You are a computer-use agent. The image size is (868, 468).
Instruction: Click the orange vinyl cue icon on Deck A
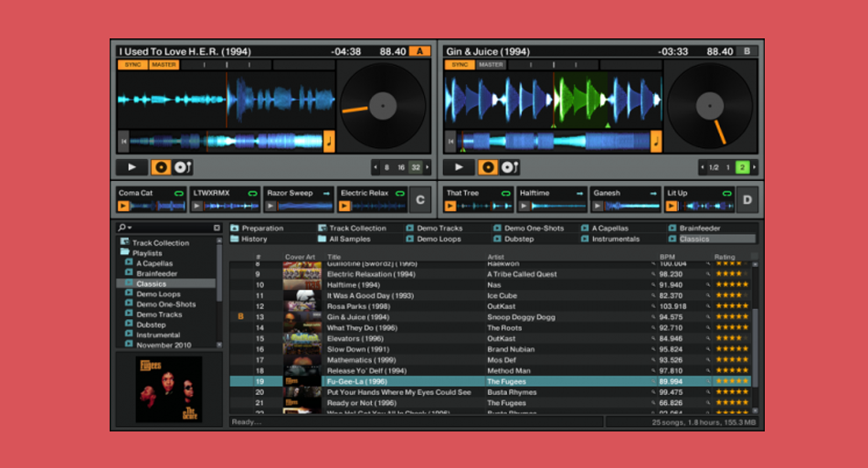[x=161, y=166]
